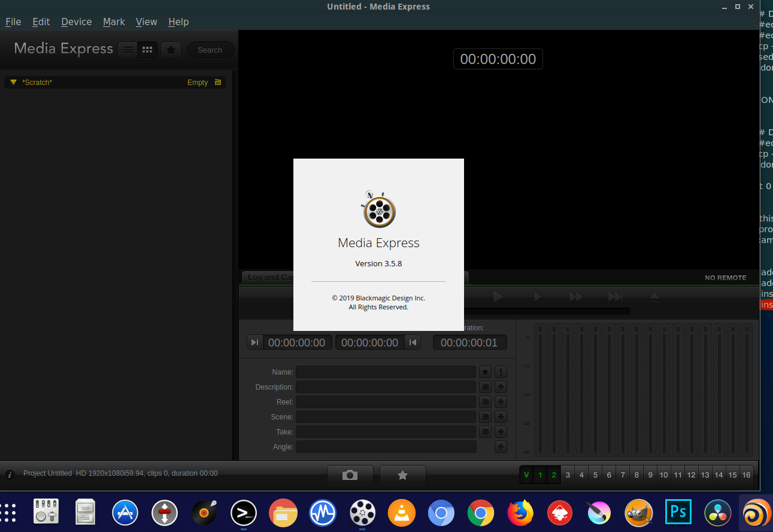Click the duration timecode 00:00:00:01

[469, 342]
